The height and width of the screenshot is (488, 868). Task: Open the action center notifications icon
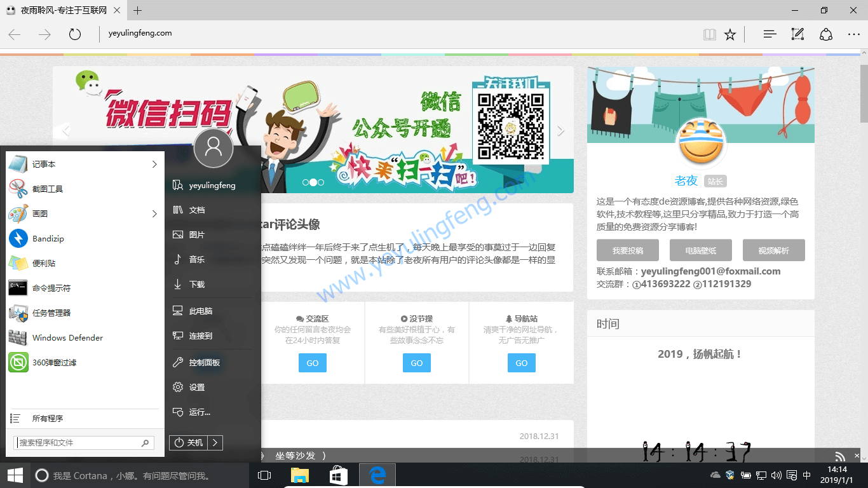click(792, 475)
